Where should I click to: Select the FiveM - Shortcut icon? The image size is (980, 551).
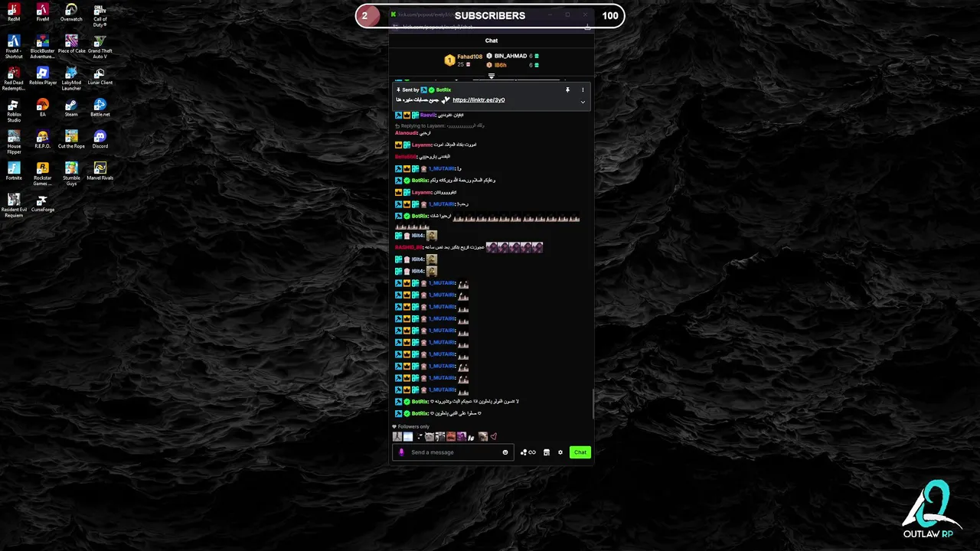pos(14,47)
